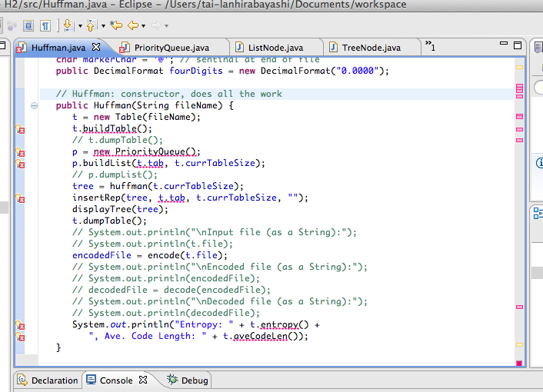Click 'public Huffman(String fileName)' declaration
543x392 pixels.
coord(145,105)
